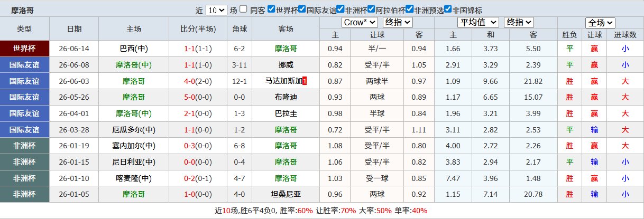Open the 巴西(中) team link
This screenshot has width=644, height=219.
(x=134, y=49)
